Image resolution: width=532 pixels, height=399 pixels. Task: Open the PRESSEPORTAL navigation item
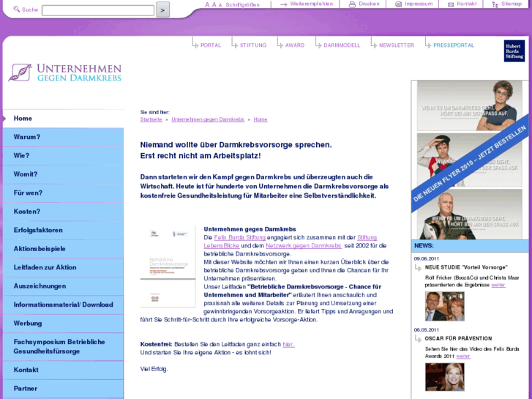coord(454,45)
